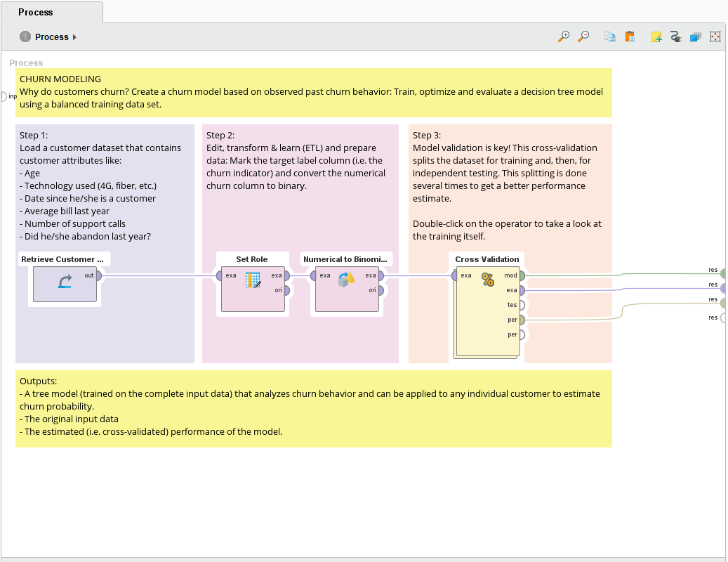Click the 'ori' port of Set Role
This screenshot has width=728, height=562.
[x=286, y=290]
